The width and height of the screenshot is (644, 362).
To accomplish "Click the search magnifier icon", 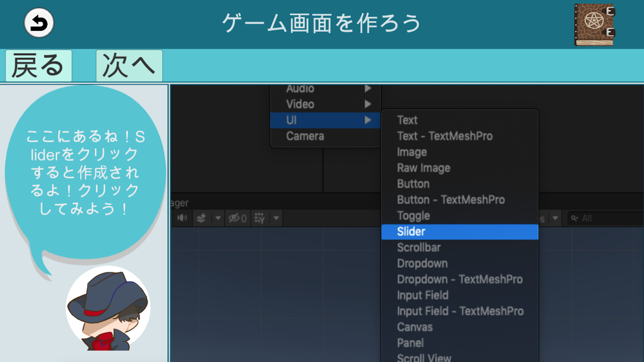I will (574, 218).
